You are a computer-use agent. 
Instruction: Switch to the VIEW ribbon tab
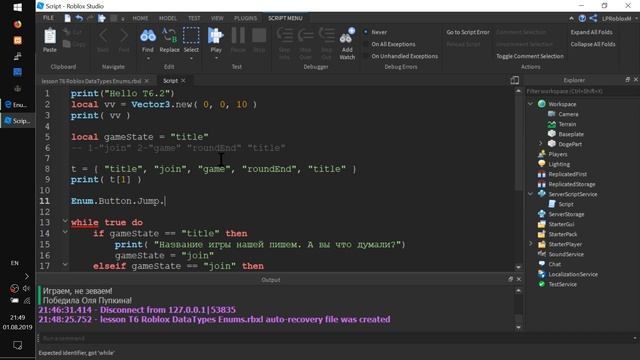217,18
